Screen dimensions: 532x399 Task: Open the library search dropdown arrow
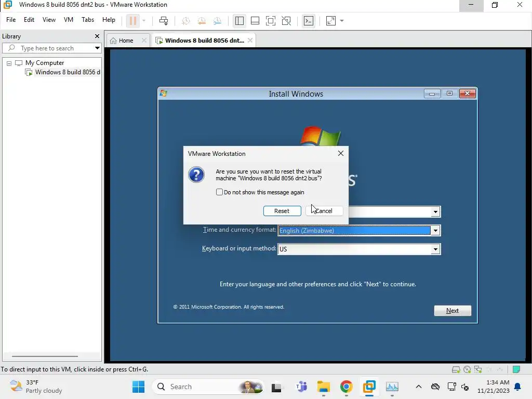pos(97,48)
